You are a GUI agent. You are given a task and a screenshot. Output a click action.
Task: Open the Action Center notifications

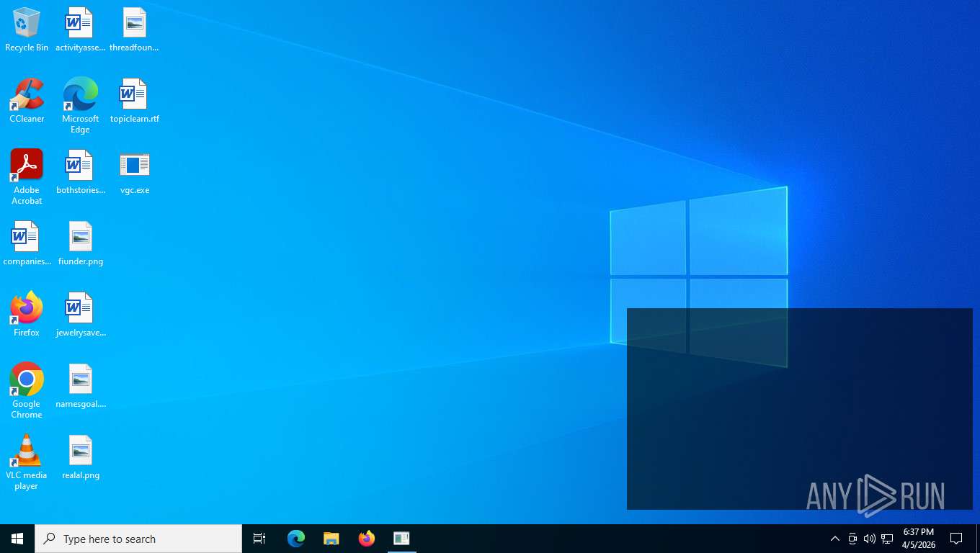[x=956, y=539]
